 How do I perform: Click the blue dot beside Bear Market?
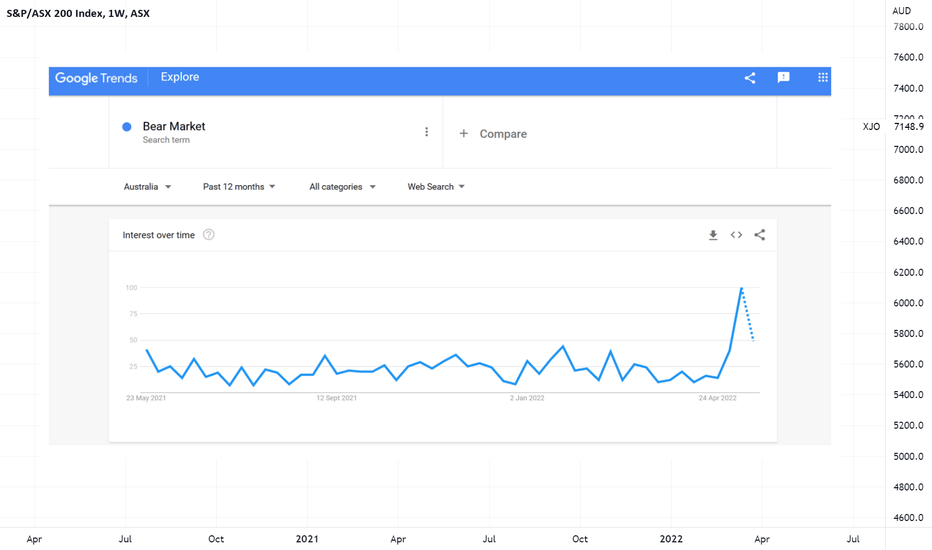pos(127,127)
